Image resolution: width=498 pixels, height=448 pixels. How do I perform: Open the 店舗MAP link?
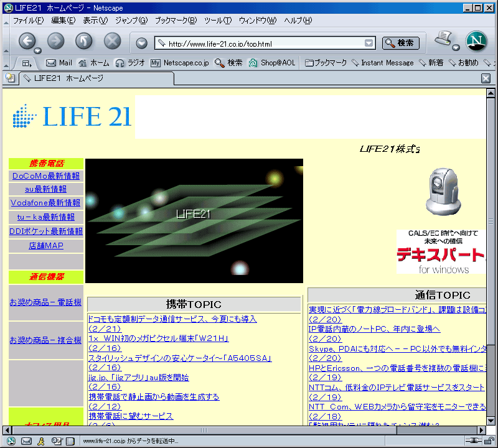(x=46, y=245)
